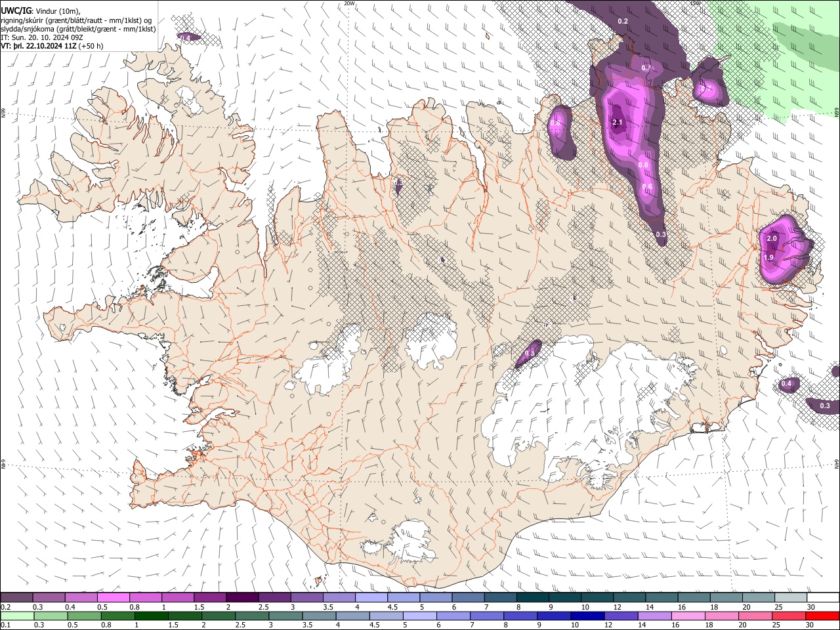Click the 1.9 precipitation value in the east
The height and width of the screenshot is (630, 840).
click(x=769, y=258)
